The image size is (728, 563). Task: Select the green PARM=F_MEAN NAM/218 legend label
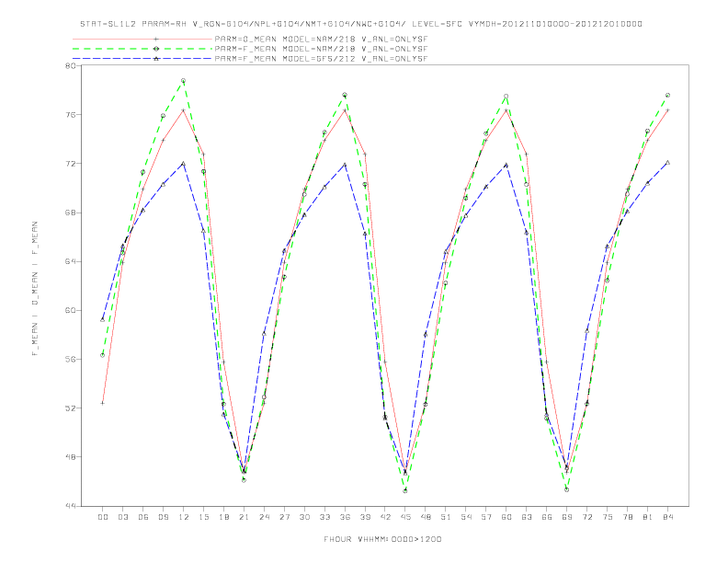[321, 49]
